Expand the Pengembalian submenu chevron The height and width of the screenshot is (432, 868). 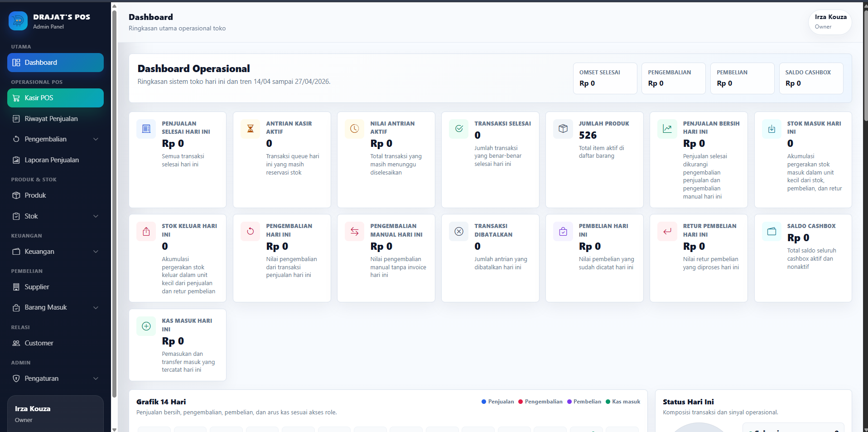tap(96, 139)
